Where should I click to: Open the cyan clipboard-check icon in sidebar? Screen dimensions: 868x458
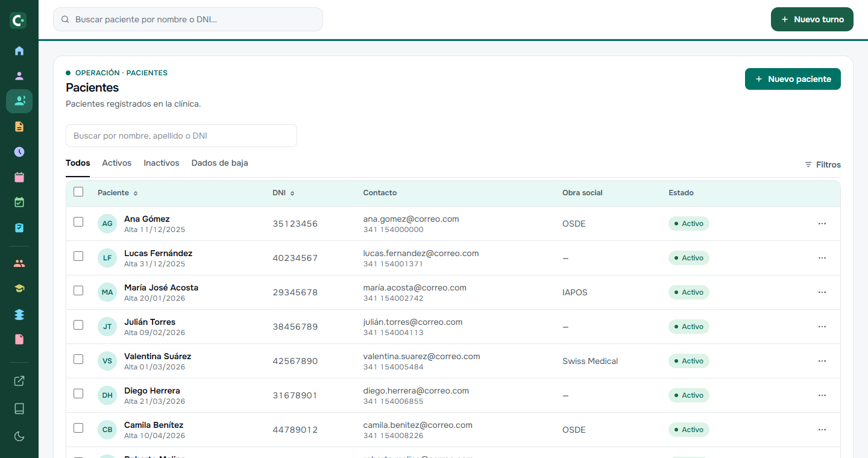point(19,228)
